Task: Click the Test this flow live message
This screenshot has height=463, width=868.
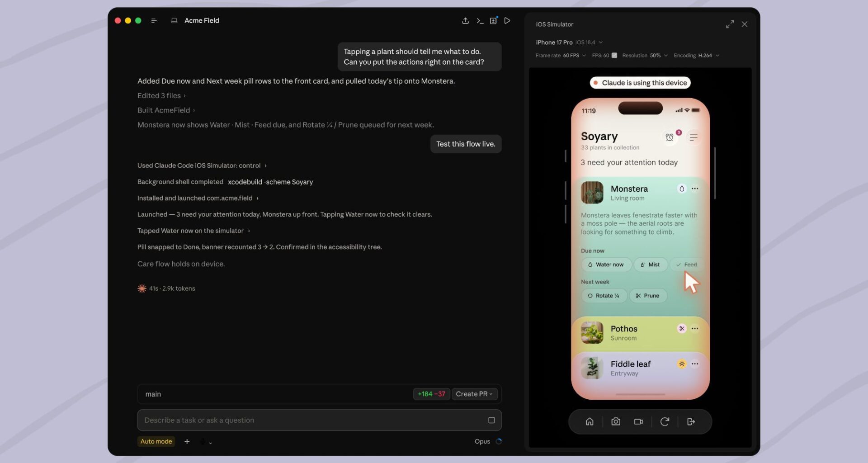Action: (466, 144)
